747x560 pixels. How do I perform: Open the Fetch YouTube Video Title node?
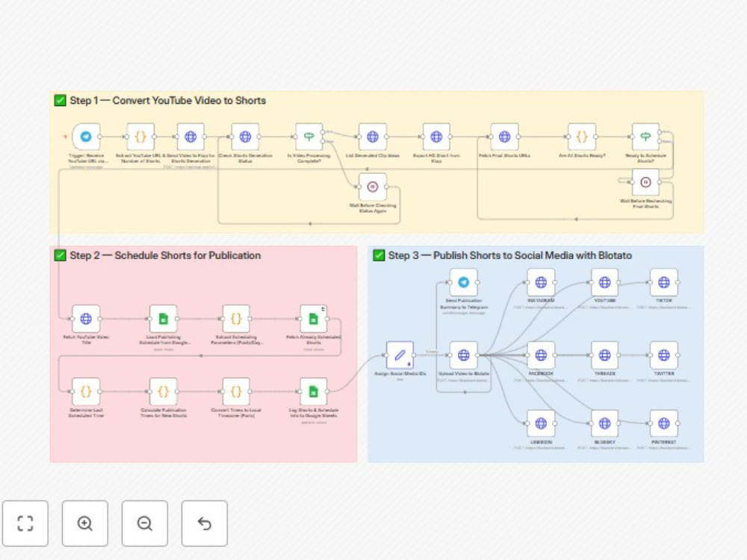coord(86,319)
